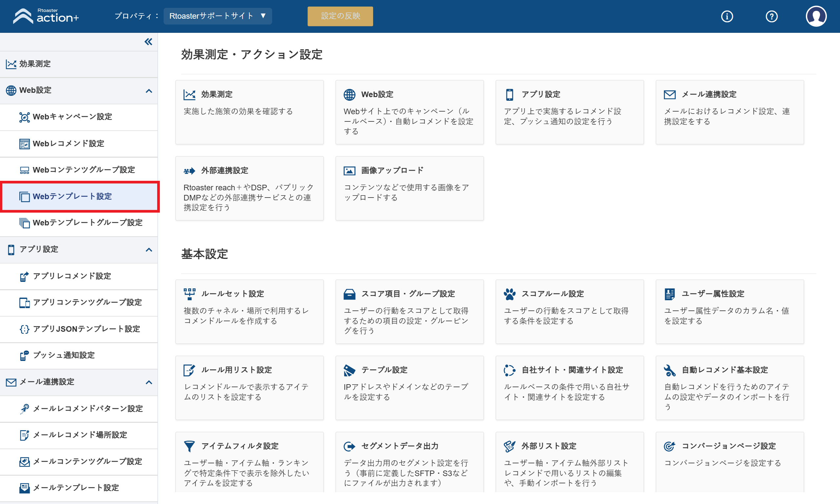Image resolution: width=840 pixels, height=504 pixels.
Task: Click the メールレコメンド場所設定 icon
Action: tap(25, 435)
